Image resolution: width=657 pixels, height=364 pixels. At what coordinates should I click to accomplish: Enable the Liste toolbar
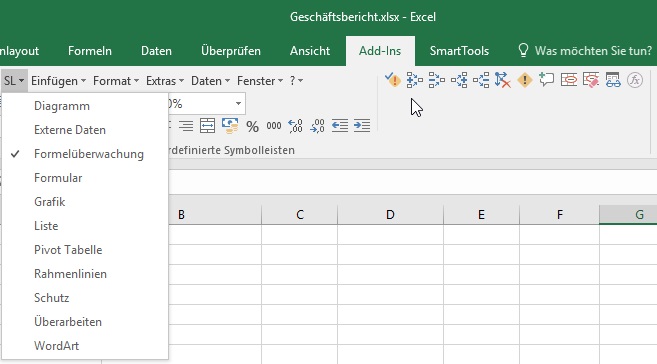point(85,226)
